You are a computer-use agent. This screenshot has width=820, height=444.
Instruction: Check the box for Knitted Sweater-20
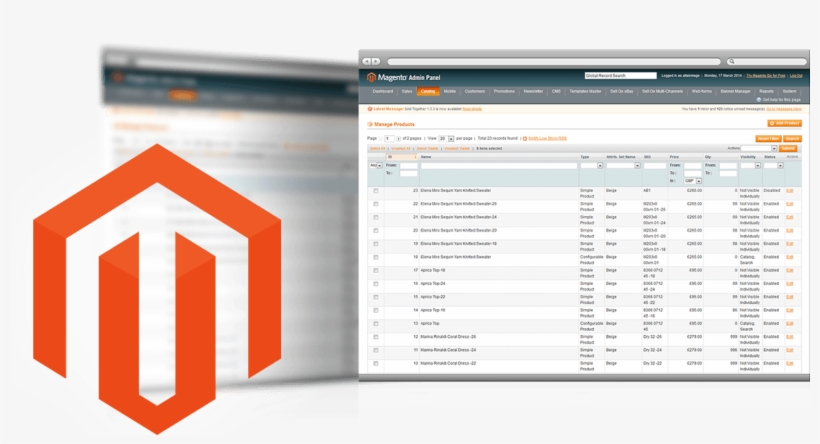coord(375,231)
